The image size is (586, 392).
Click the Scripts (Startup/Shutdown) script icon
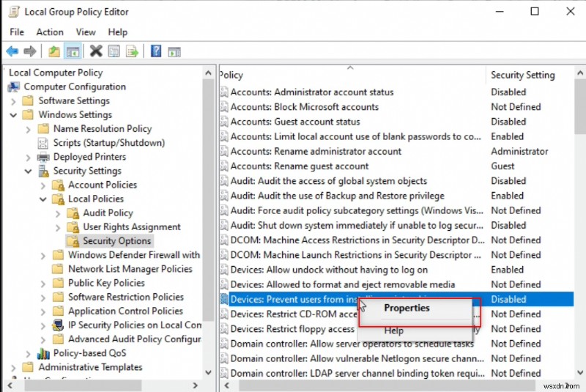(x=43, y=143)
